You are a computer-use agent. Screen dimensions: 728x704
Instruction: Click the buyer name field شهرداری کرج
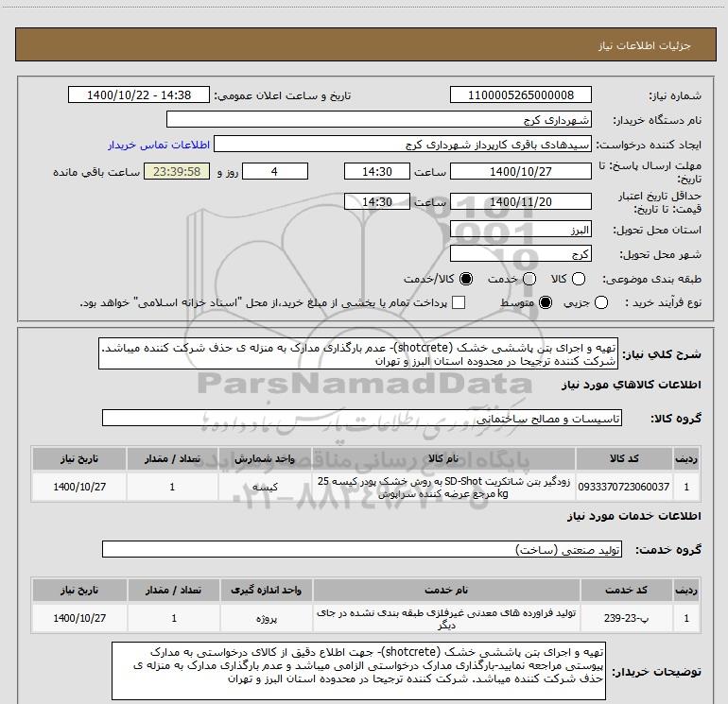(x=379, y=119)
